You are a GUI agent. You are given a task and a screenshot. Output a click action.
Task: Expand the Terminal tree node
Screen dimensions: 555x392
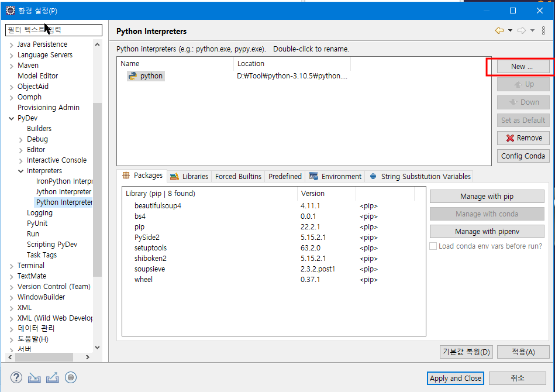(x=11, y=266)
